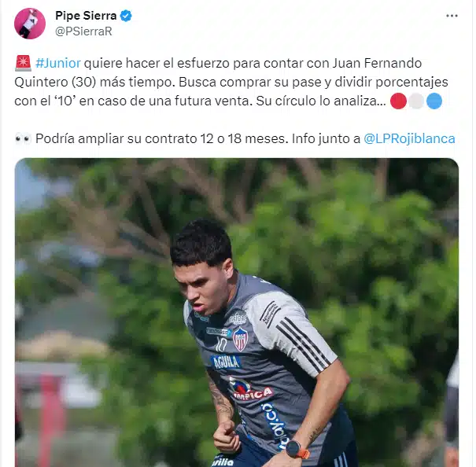Viewport: 476px width, 467px height.
Task: Click the tweet text 'Podría ampliar su contrato'
Action: coord(116,138)
